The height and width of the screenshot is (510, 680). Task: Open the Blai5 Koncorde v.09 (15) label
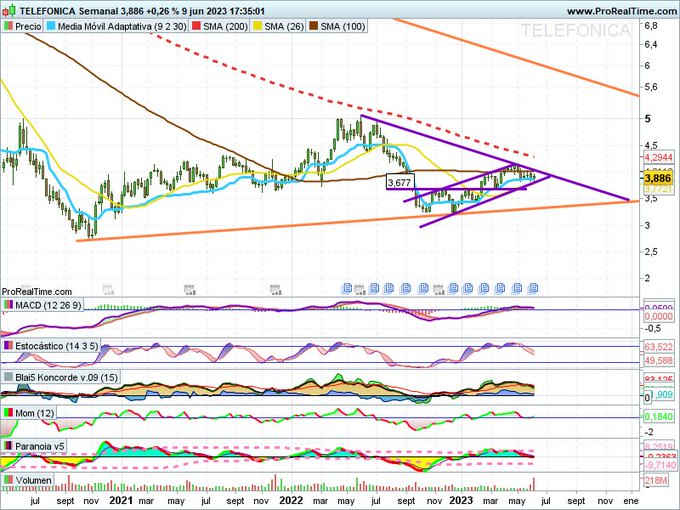(x=66, y=377)
